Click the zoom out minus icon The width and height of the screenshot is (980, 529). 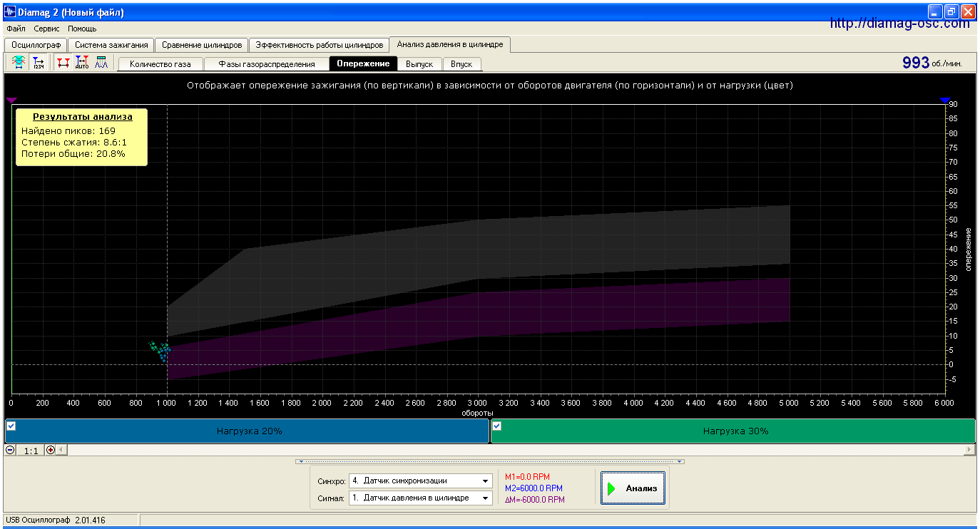pos(10,450)
